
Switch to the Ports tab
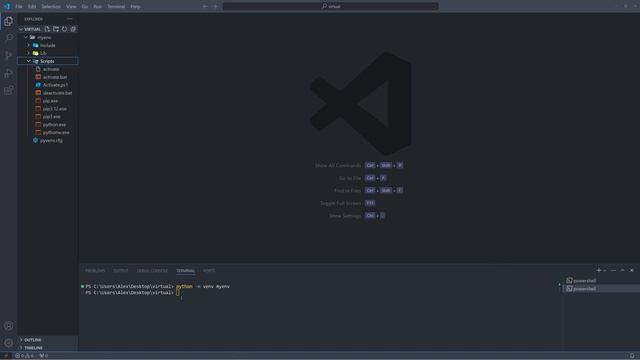pyautogui.click(x=209, y=271)
